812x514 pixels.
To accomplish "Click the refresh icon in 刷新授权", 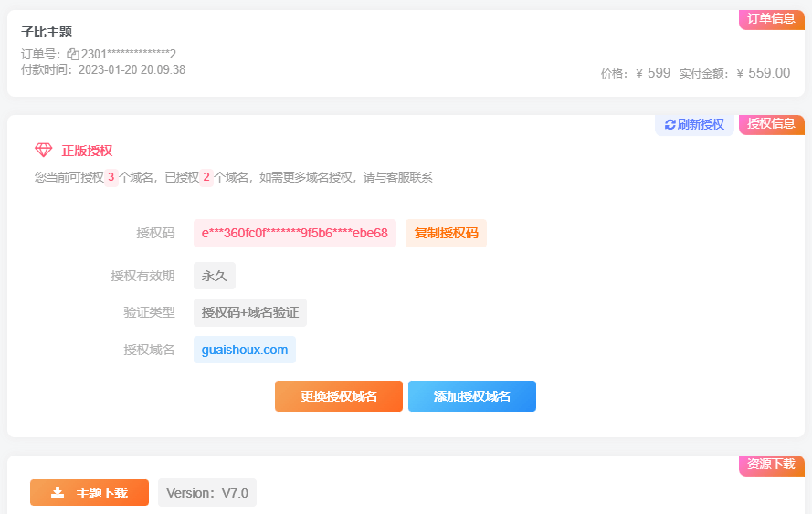I will (x=670, y=125).
